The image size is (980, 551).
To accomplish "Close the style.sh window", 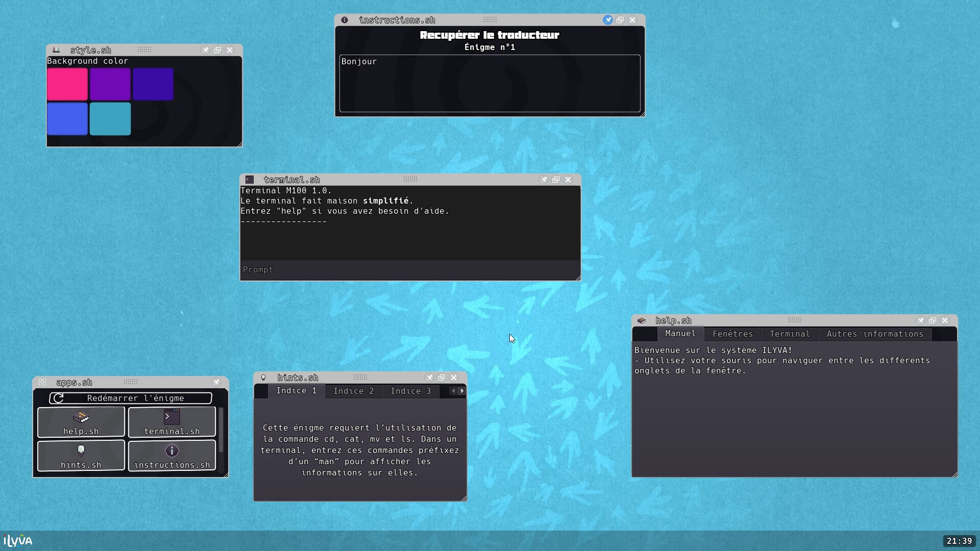I will pyautogui.click(x=230, y=50).
